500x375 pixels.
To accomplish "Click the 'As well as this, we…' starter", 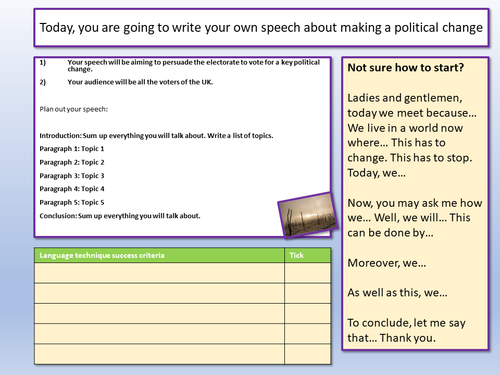I will (397, 293).
